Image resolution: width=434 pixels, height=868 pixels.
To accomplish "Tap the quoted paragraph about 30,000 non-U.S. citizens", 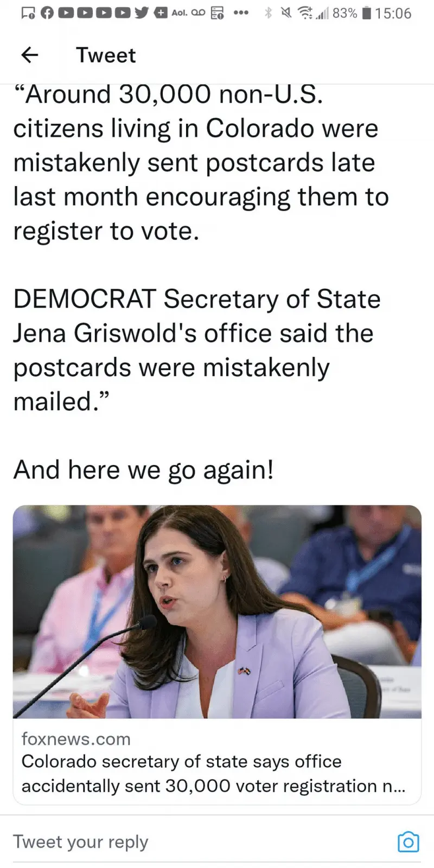I will click(201, 163).
